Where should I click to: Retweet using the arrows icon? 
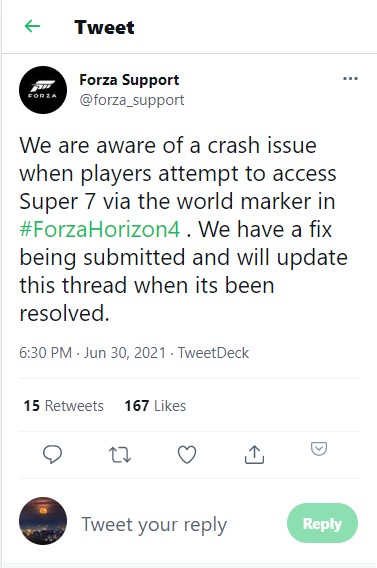click(x=120, y=455)
